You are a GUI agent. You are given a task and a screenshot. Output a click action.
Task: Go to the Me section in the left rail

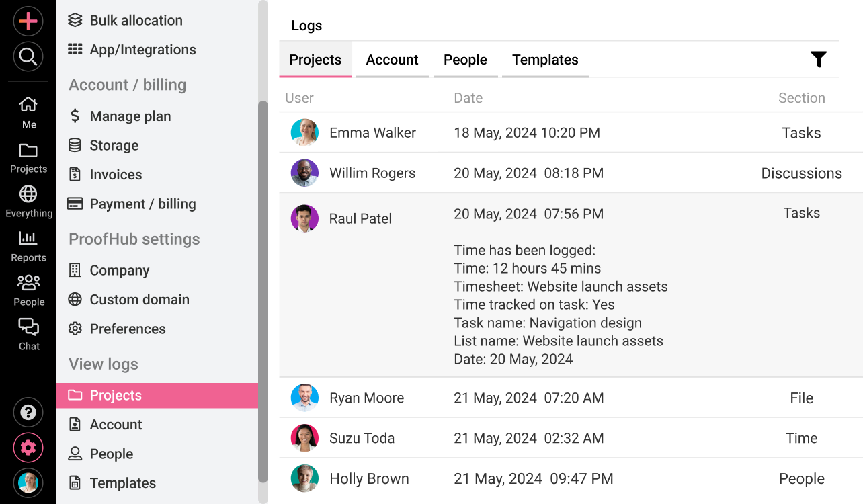28,111
